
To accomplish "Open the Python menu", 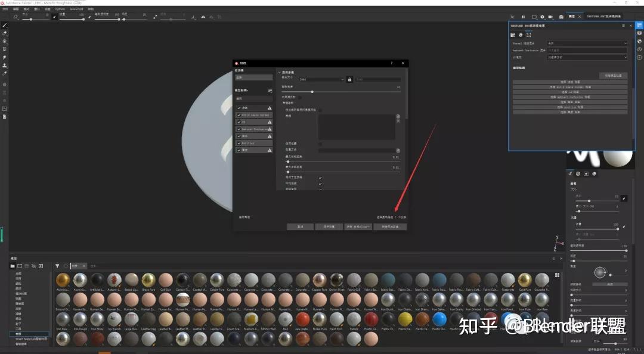I will [x=60, y=8].
